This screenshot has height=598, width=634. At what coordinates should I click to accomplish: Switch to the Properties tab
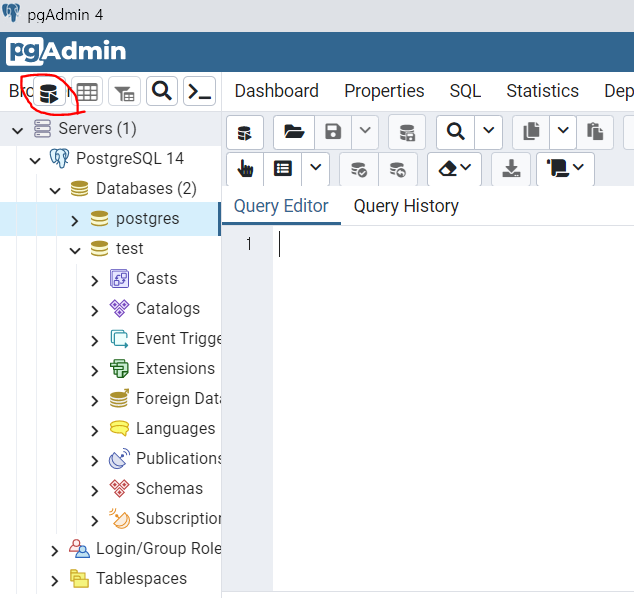click(384, 91)
